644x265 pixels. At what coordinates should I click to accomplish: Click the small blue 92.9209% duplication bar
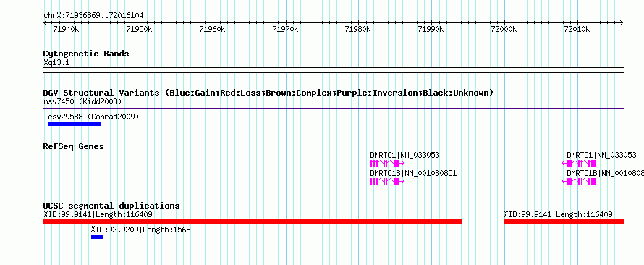pos(98,237)
